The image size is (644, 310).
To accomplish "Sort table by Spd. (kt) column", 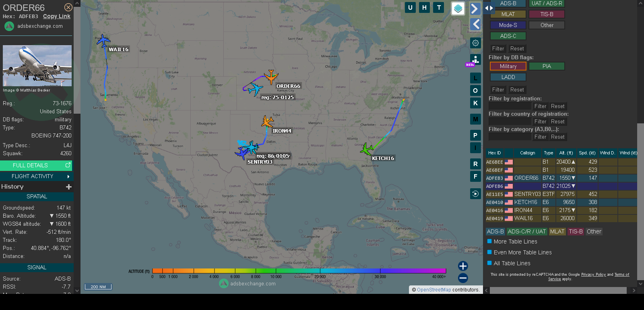I will tap(587, 153).
